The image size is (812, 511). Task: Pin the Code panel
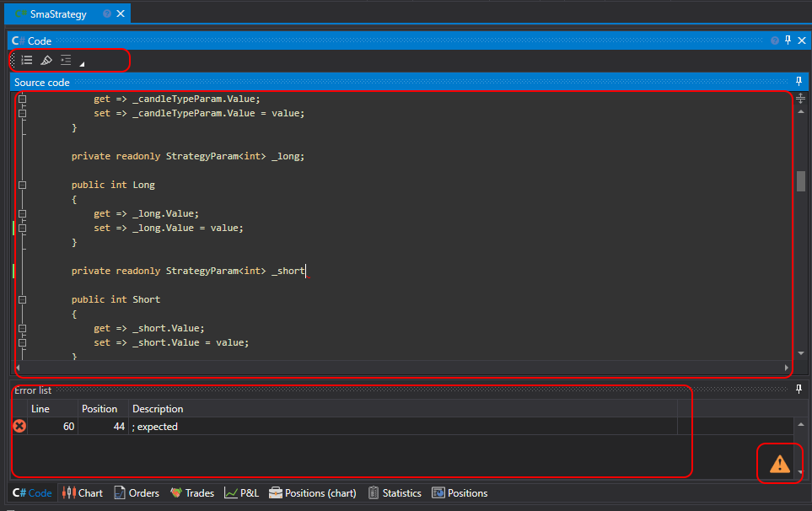pos(788,40)
